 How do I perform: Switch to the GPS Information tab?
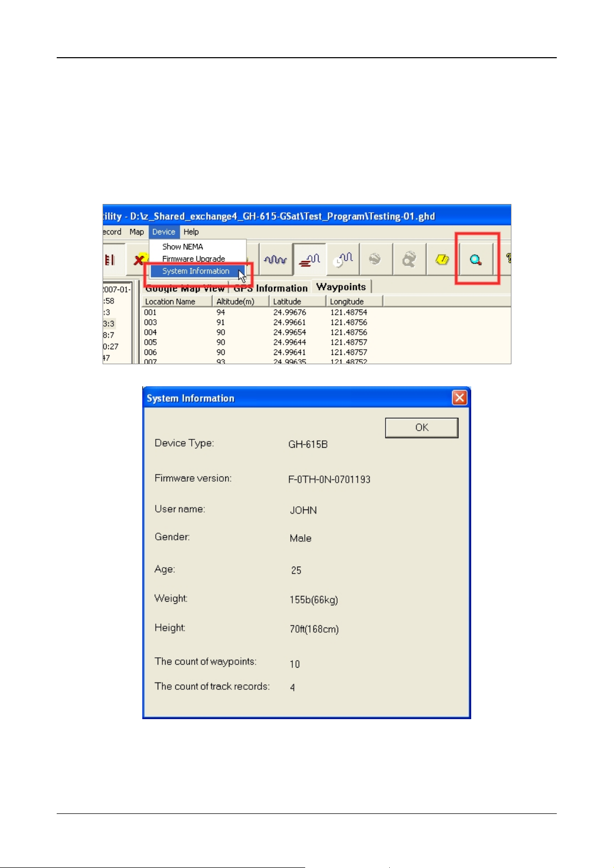(x=270, y=288)
